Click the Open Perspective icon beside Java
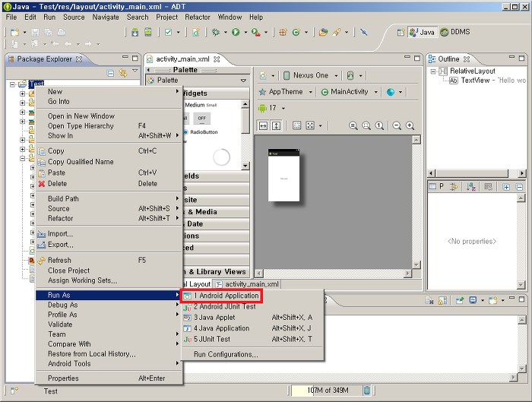532x402 pixels. tap(401, 32)
